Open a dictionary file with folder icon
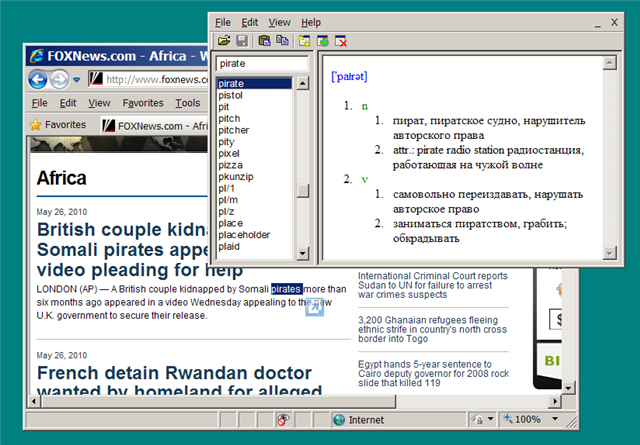This screenshot has height=445, width=640. point(224,41)
